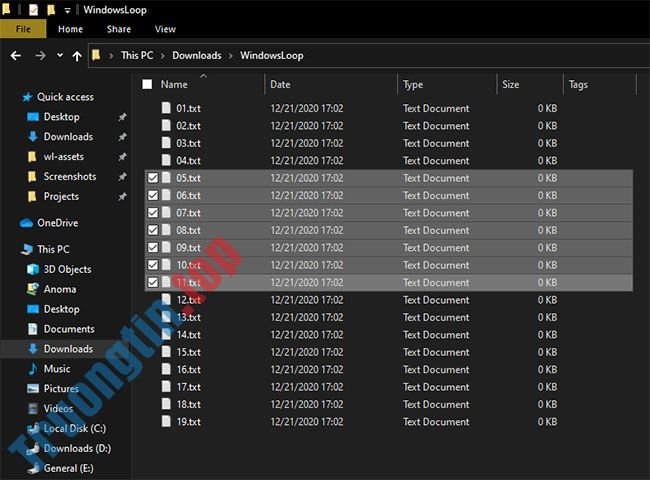The width and height of the screenshot is (650, 480).
Task: Sort by the Tags column header
Action: pos(578,85)
